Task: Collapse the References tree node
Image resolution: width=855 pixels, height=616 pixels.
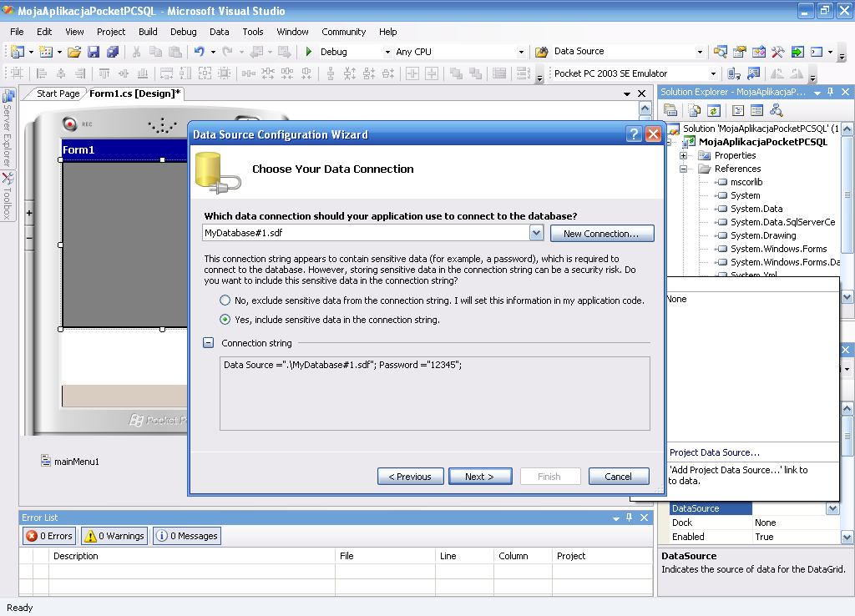Action: point(683,169)
